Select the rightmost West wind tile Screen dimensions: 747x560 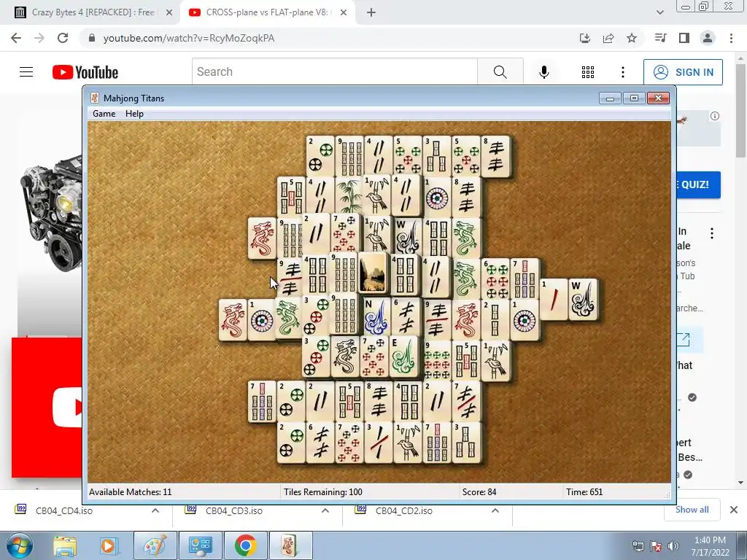click(x=583, y=299)
